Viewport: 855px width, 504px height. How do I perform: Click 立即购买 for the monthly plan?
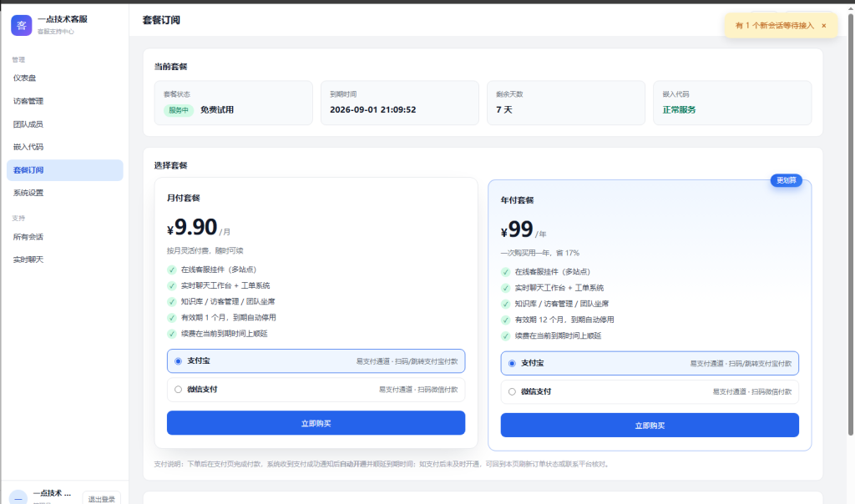pos(316,423)
